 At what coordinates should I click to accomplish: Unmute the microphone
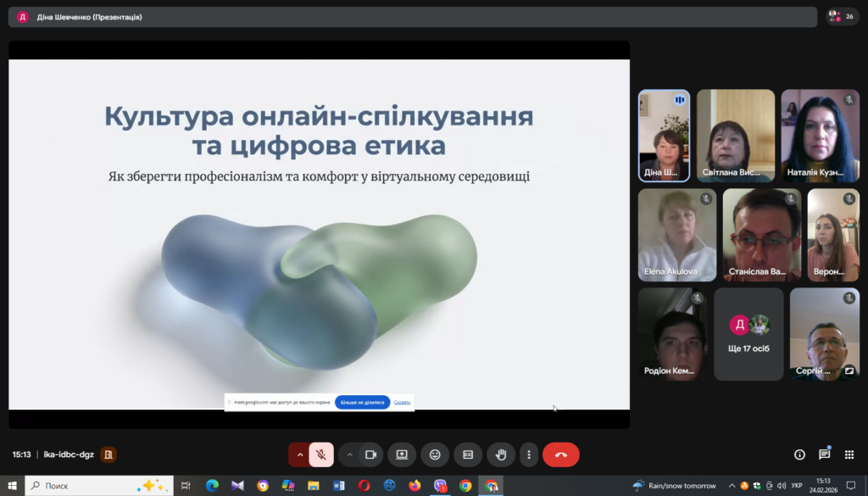click(321, 454)
